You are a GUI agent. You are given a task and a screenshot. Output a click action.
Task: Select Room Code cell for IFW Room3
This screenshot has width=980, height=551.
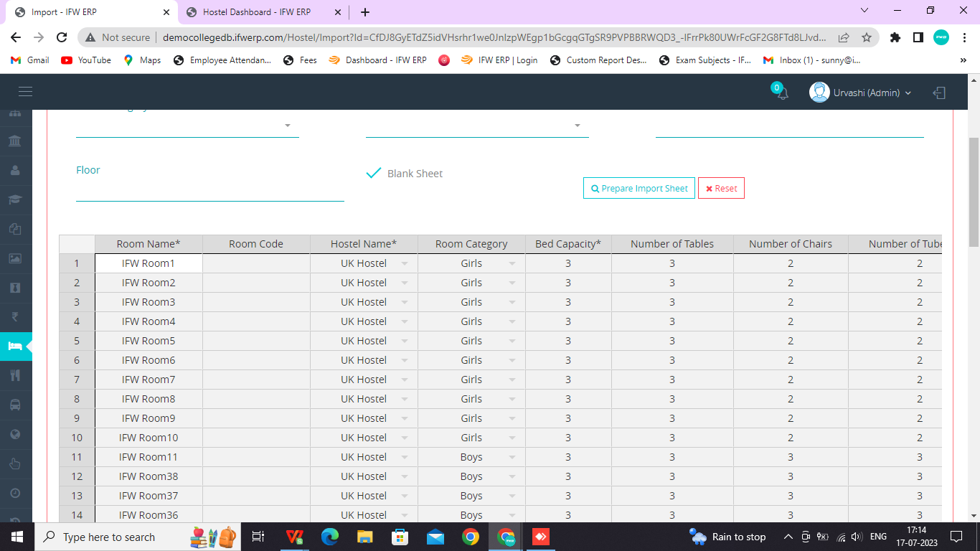click(256, 302)
